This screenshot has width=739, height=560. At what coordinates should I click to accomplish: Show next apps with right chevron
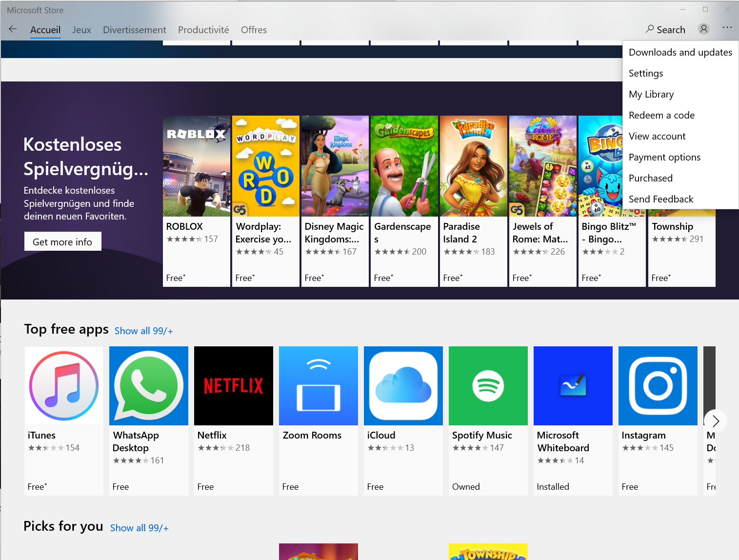(716, 421)
